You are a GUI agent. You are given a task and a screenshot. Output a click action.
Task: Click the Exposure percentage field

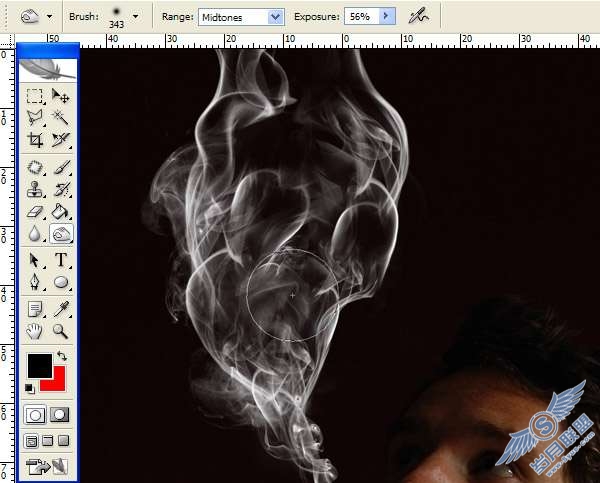362,16
